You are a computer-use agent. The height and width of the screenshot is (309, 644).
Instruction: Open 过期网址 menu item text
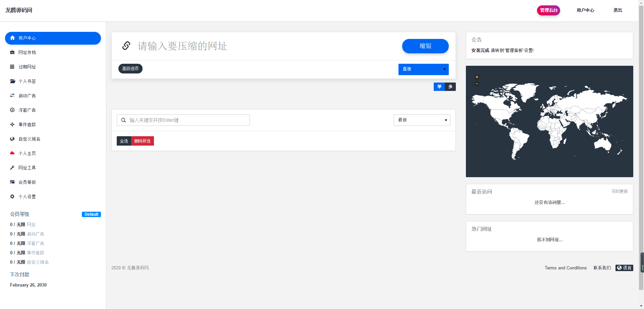[27, 67]
